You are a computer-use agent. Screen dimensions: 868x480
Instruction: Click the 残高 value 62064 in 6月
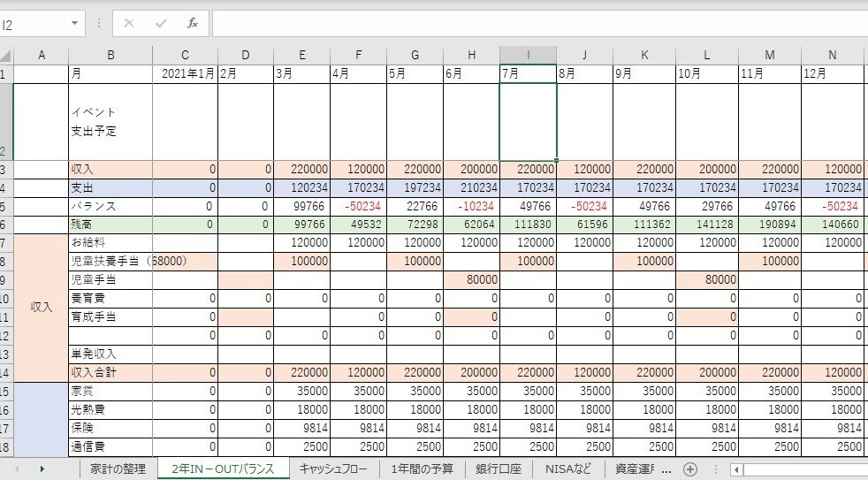[471, 225]
